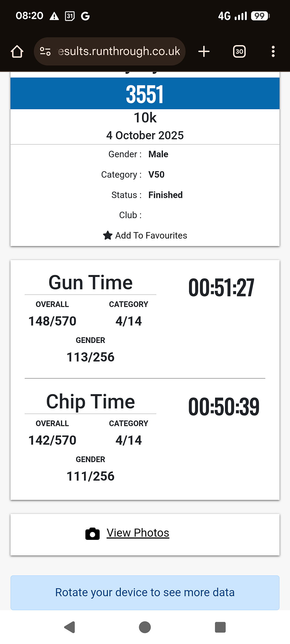The height and width of the screenshot is (644, 290).
Task: Tap the Google icon in status bar
Action: (x=85, y=16)
